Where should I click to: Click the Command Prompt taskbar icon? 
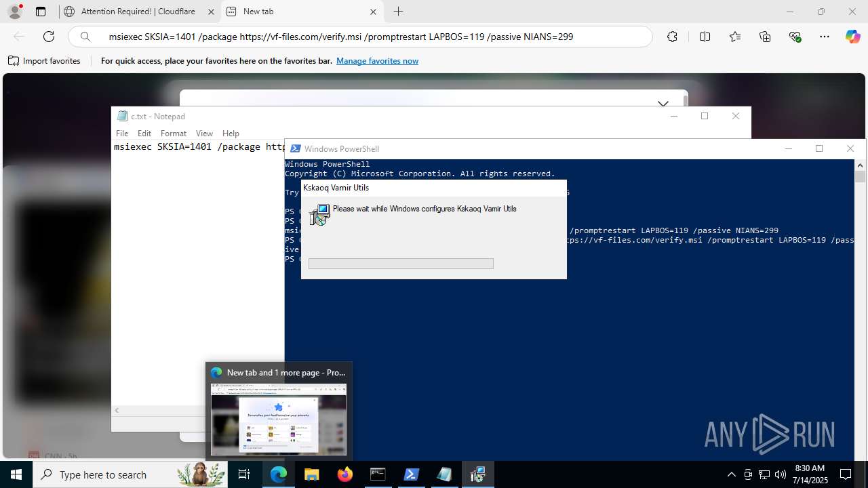(x=378, y=474)
